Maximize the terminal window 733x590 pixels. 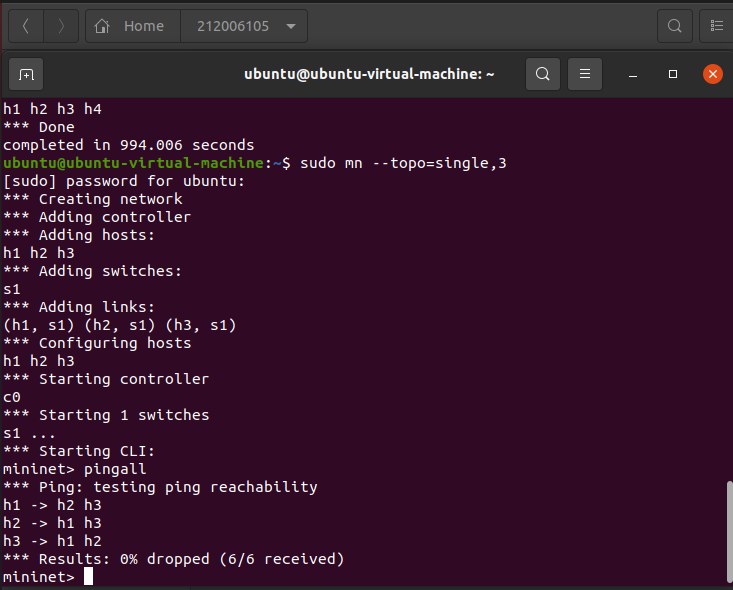click(673, 74)
